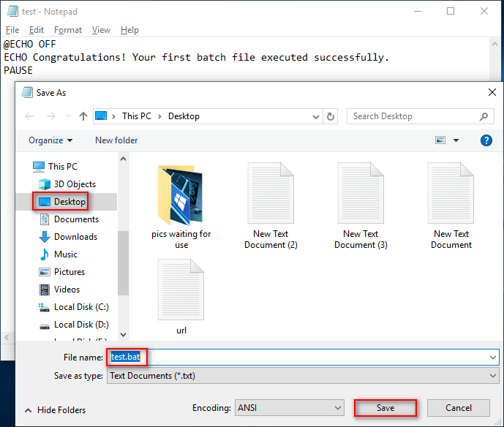Expand the File name history dropdown arrow
The image size is (504, 427).
(x=492, y=358)
